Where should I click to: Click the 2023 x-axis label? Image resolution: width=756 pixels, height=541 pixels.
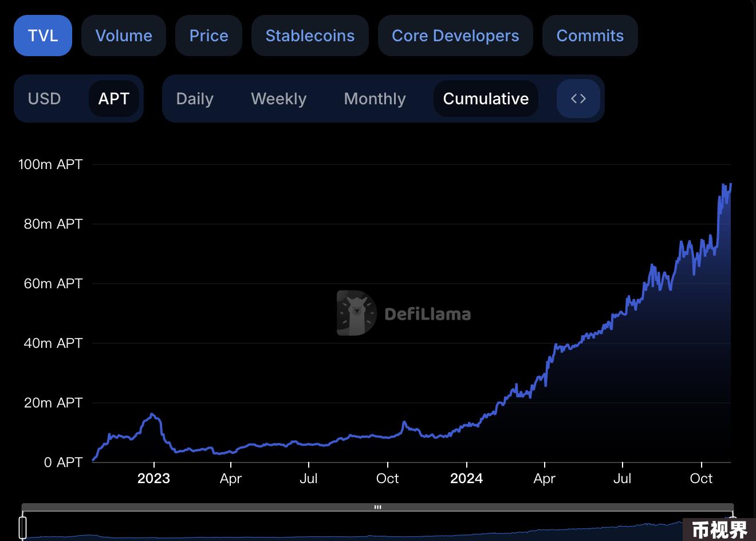(153, 479)
